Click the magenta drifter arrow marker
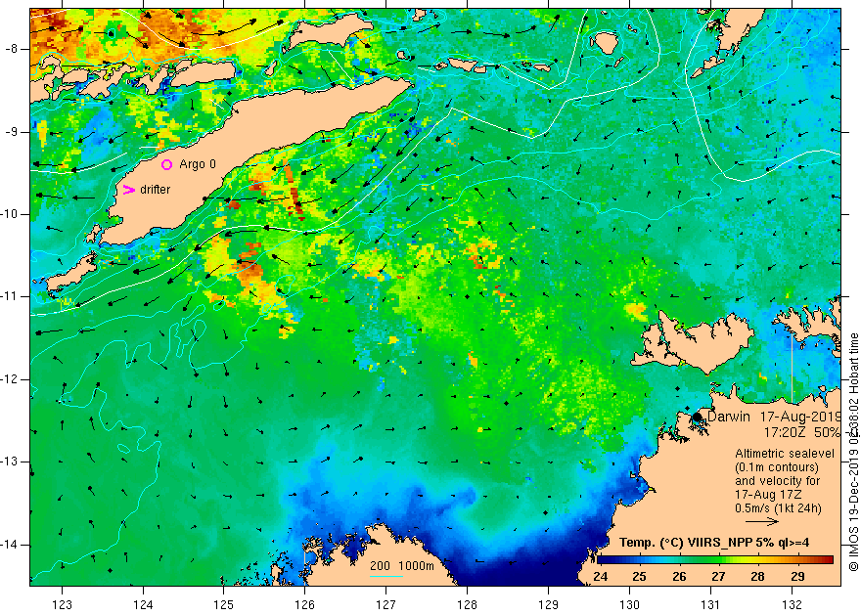The image size is (861, 616). pyautogui.click(x=128, y=190)
